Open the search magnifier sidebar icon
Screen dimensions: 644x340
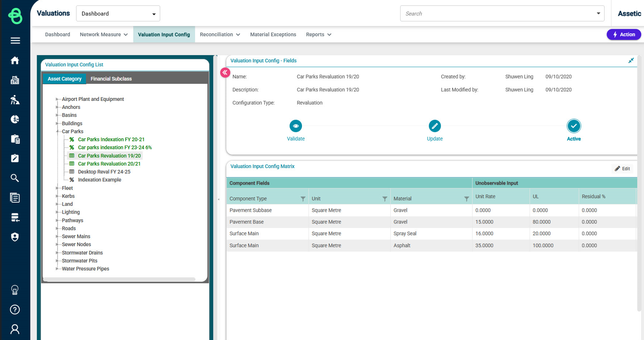15,178
